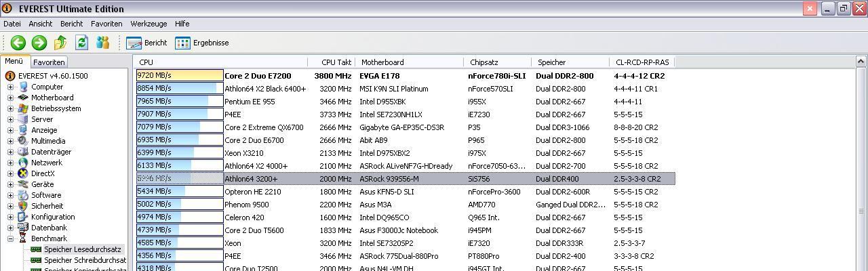Select the Athlon64 X2 Black 6400+ row
The image size is (868, 271).
[405, 89]
